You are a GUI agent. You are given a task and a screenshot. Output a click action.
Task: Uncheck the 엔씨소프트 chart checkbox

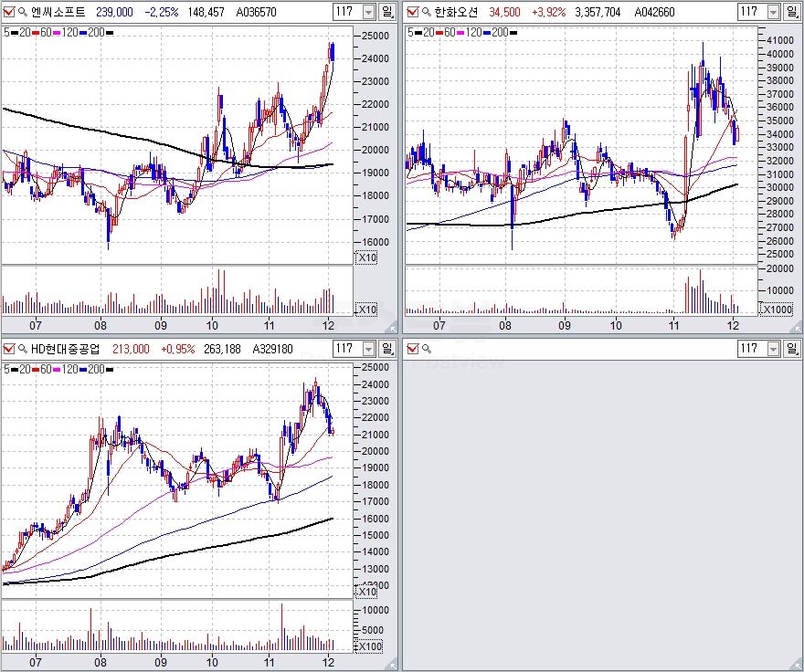tap(9, 12)
